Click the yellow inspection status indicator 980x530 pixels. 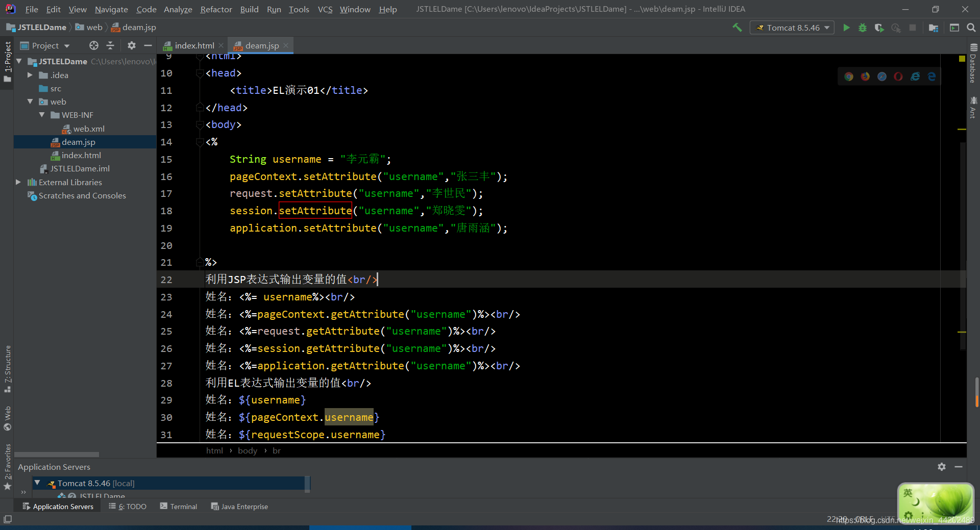(962, 59)
